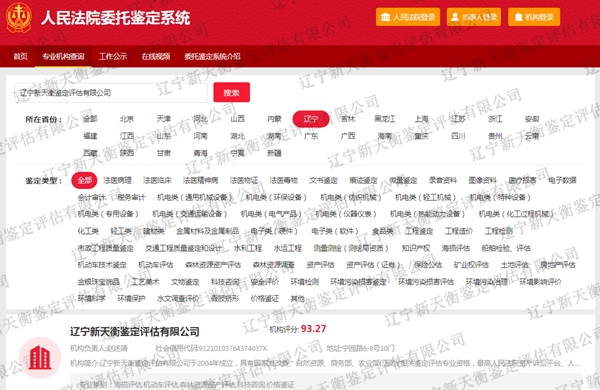
Task: Select province 广西
Action: coord(348,136)
